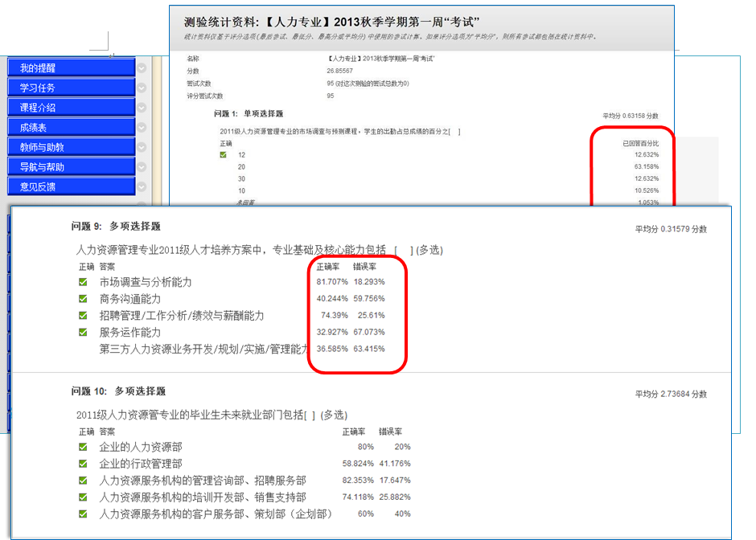Click the 58.824% correct-rate value
The height and width of the screenshot is (540, 756).
pos(358,464)
